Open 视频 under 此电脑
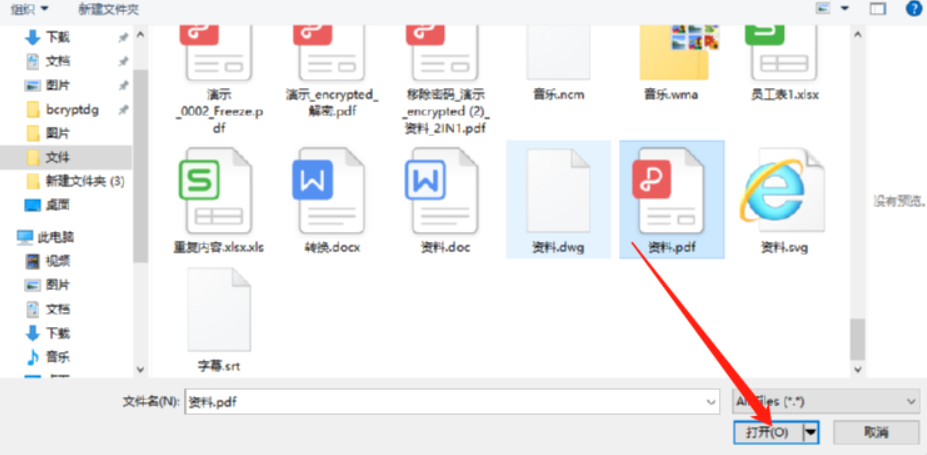 pyautogui.click(x=49, y=261)
